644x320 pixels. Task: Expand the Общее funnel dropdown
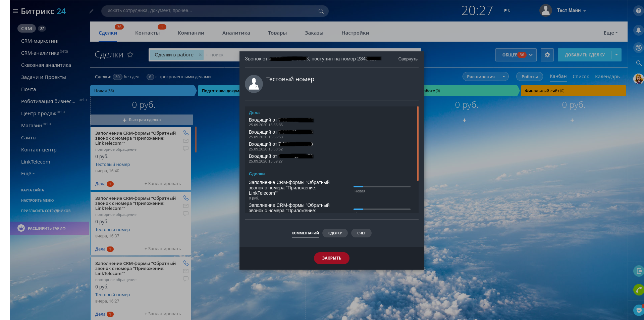click(531, 55)
